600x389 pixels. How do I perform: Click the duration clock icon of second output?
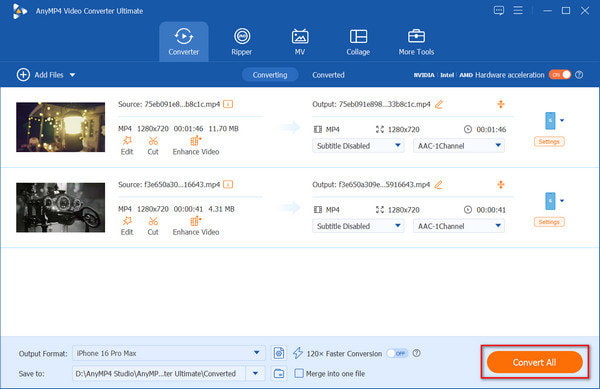(468, 210)
